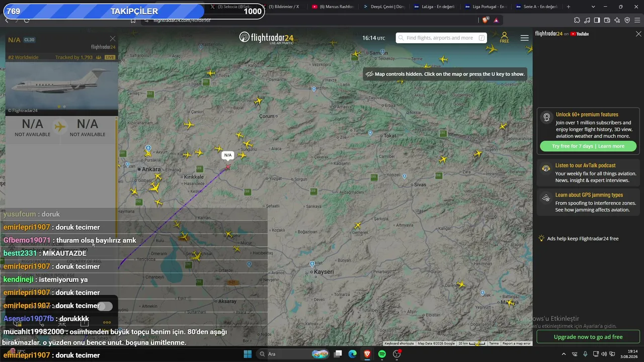Open the hamburger menu next to FREE
This screenshot has height=362, width=644.
pyautogui.click(x=524, y=38)
